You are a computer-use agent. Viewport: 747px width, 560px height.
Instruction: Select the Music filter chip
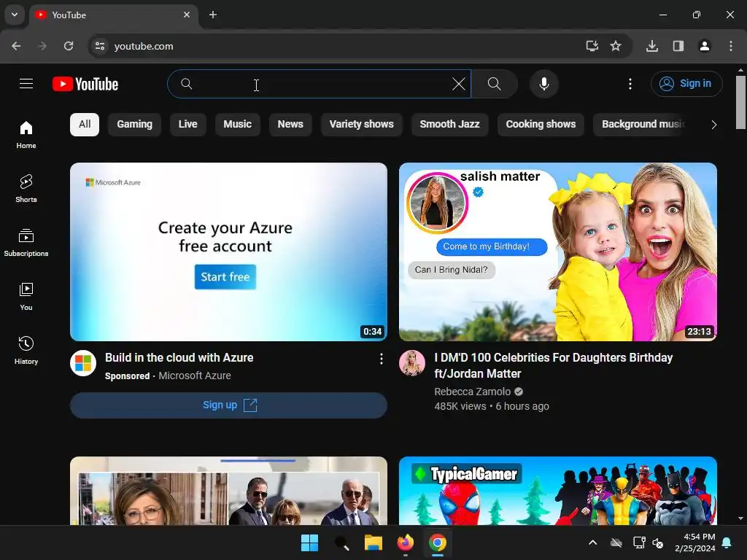coord(237,124)
